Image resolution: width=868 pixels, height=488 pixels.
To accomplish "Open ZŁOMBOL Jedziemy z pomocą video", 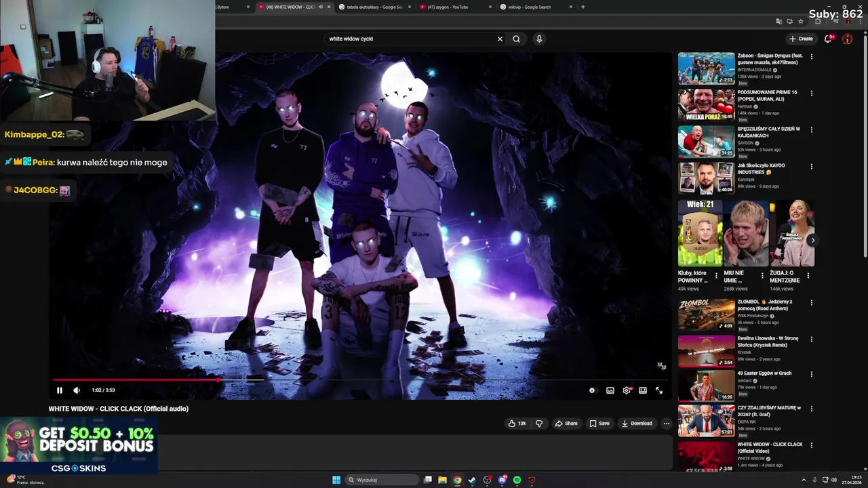I will pos(706,314).
